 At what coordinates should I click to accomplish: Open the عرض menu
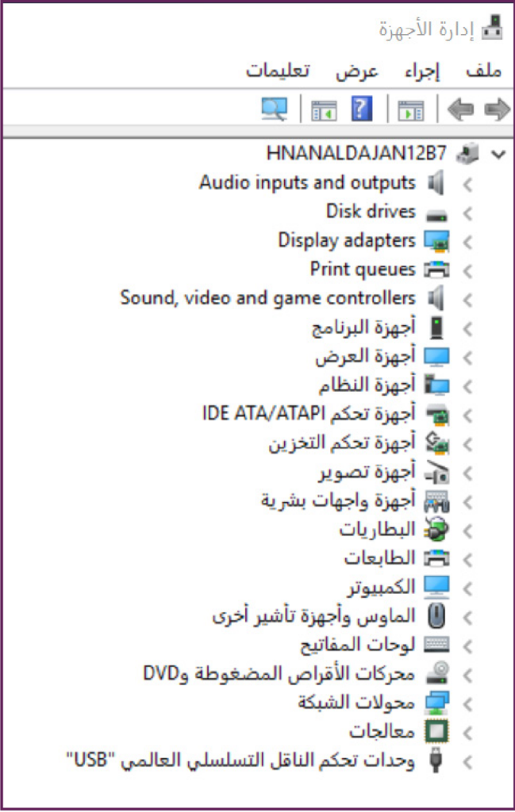[356, 71]
